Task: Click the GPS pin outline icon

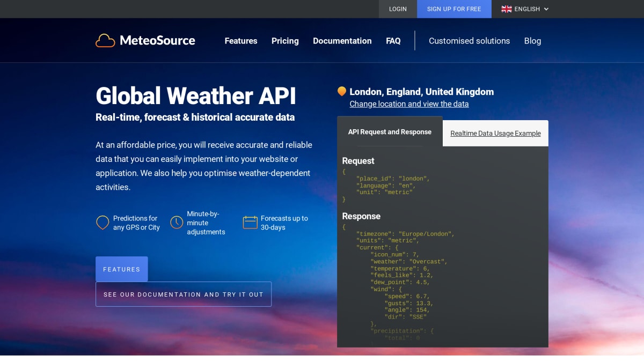Action: tap(103, 223)
